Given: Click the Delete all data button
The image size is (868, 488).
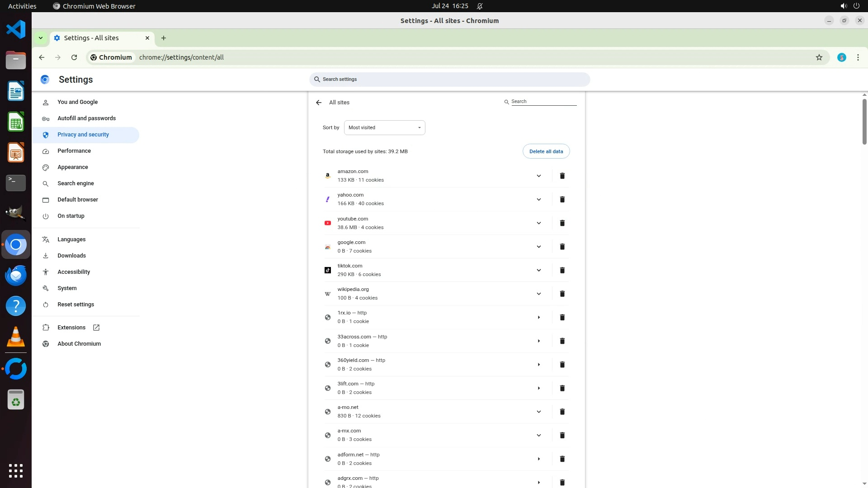Looking at the screenshot, I should click(546, 151).
